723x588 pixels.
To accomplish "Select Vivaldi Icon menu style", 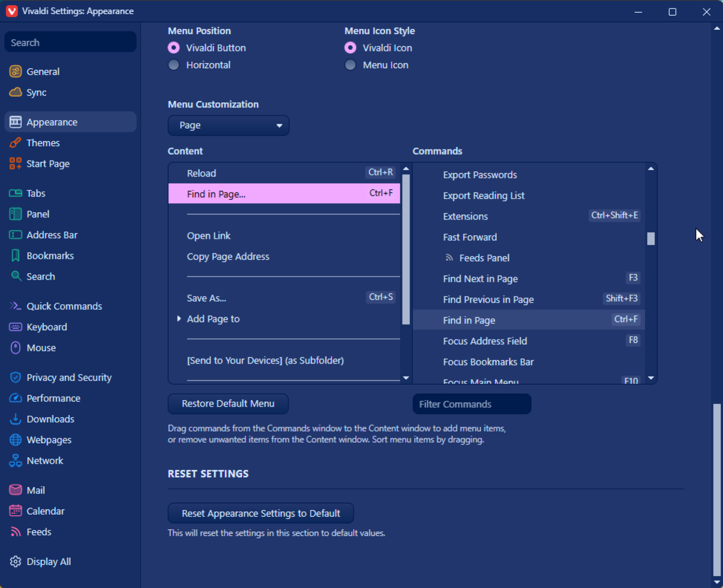I will click(x=350, y=48).
